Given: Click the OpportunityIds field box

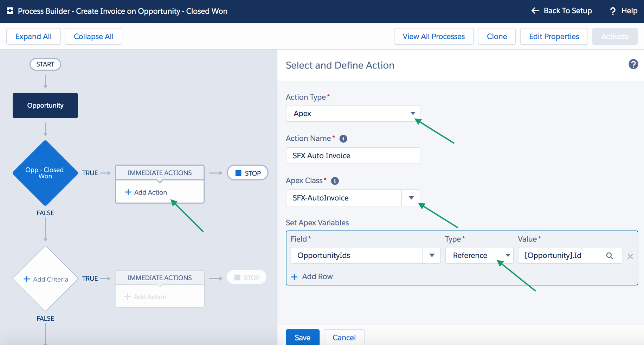Looking at the screenshot, I should point(356,255).
